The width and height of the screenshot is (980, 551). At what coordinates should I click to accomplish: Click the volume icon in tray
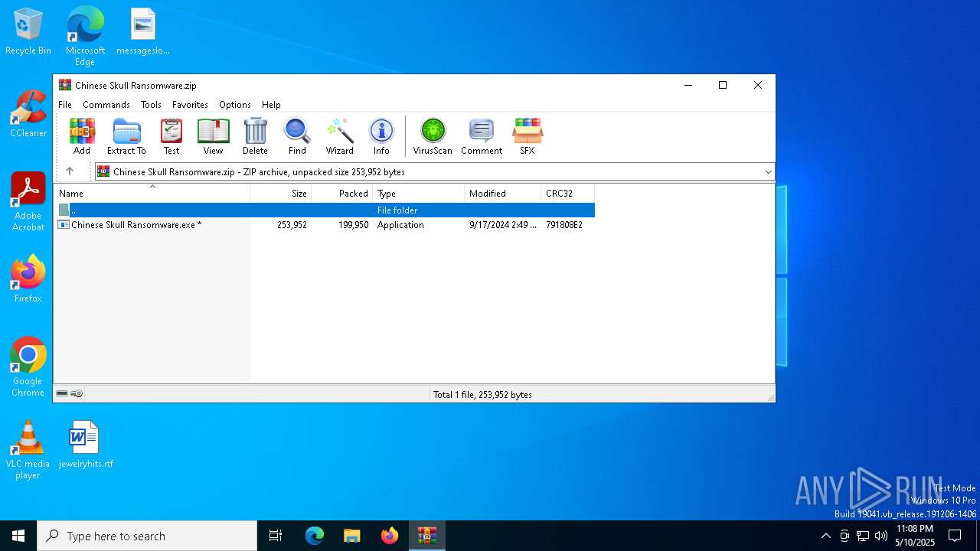(x=881, y=536)
